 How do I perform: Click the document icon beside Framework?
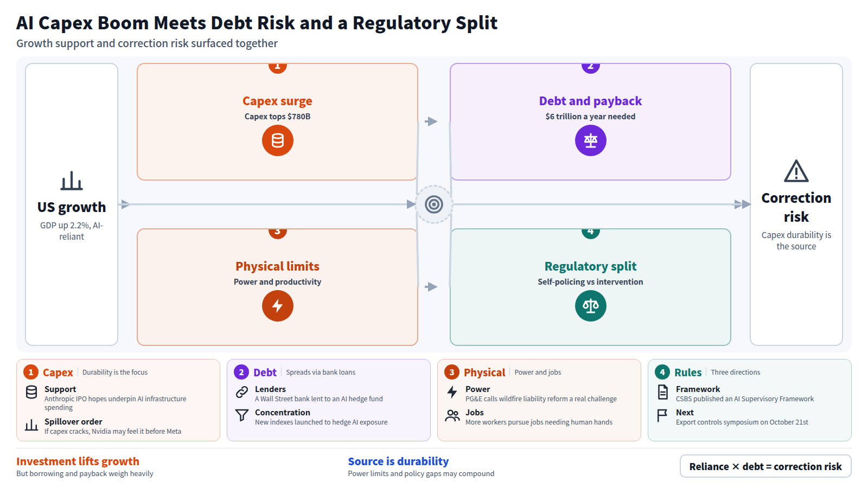pos(663,391)
